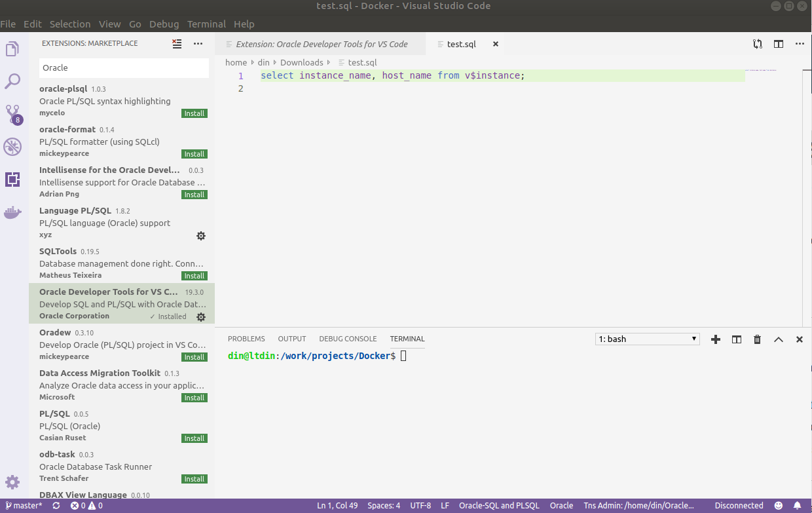Screen dimensions: 812x513
Task: Open the Terminal menu
Action: pos(206,24)
